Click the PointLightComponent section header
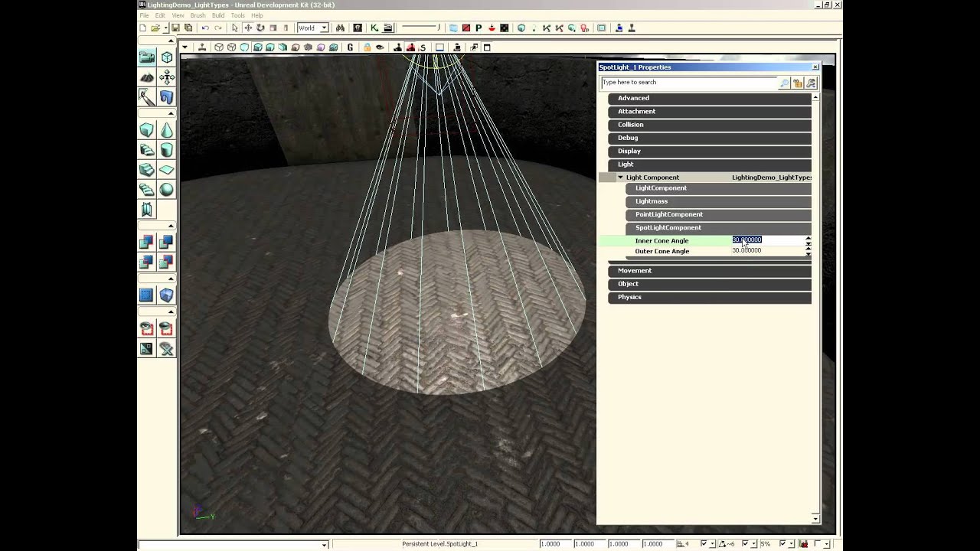The image size is (980, 551). point(718,214)
